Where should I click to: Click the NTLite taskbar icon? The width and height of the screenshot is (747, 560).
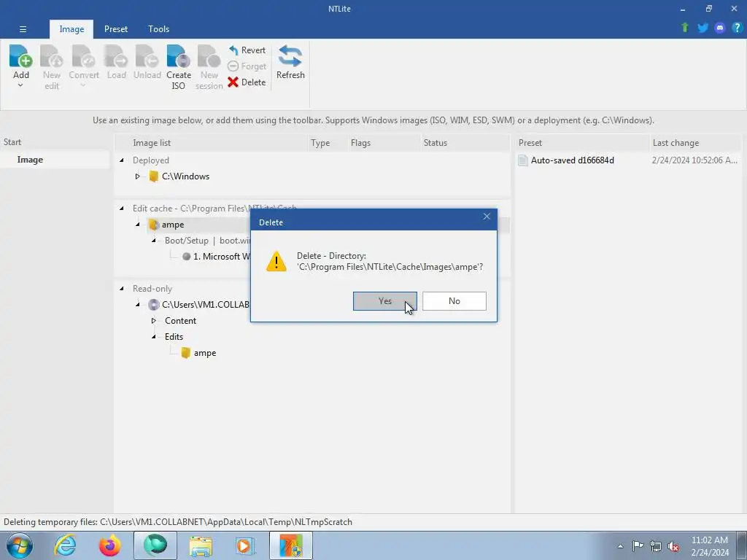coord(291,545)
